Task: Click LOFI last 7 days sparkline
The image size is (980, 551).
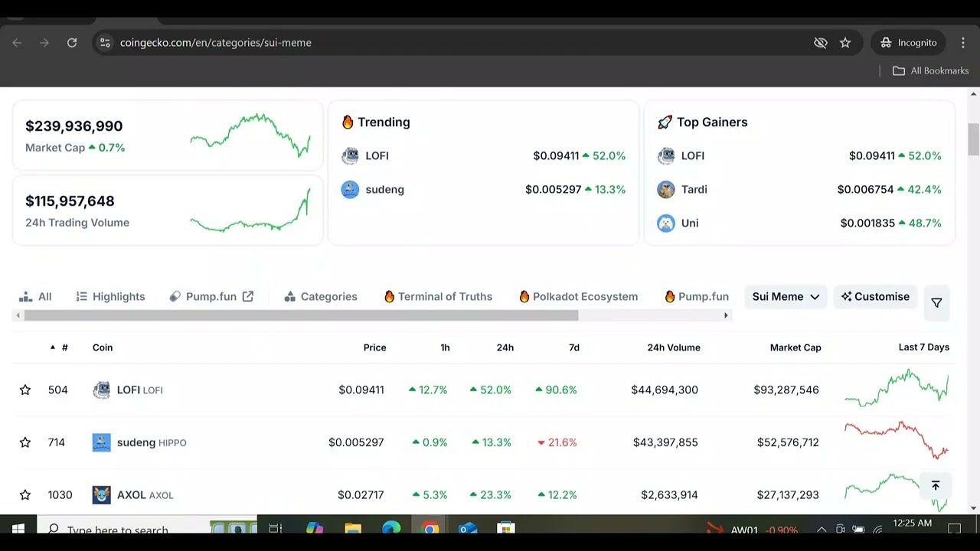Action: 897,389
